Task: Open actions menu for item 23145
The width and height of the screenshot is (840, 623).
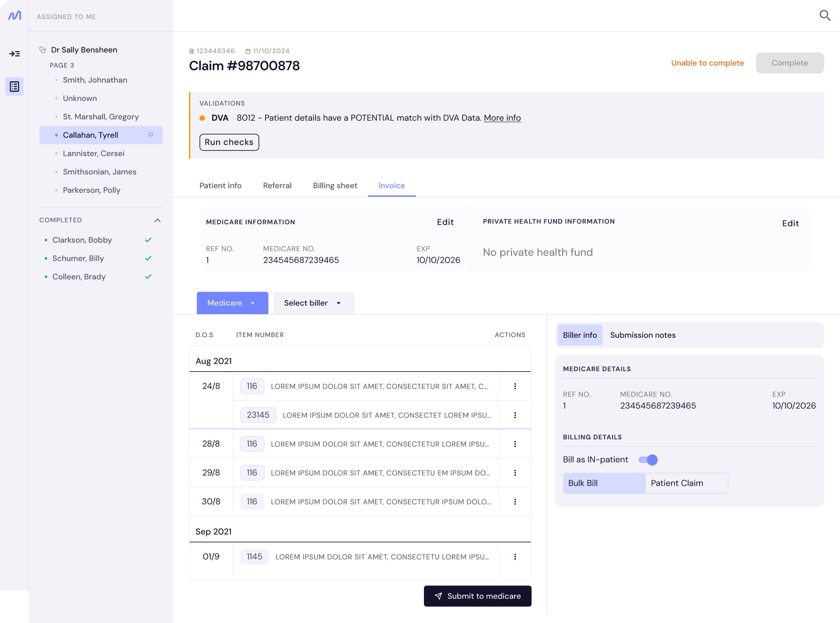Action: 515,415
